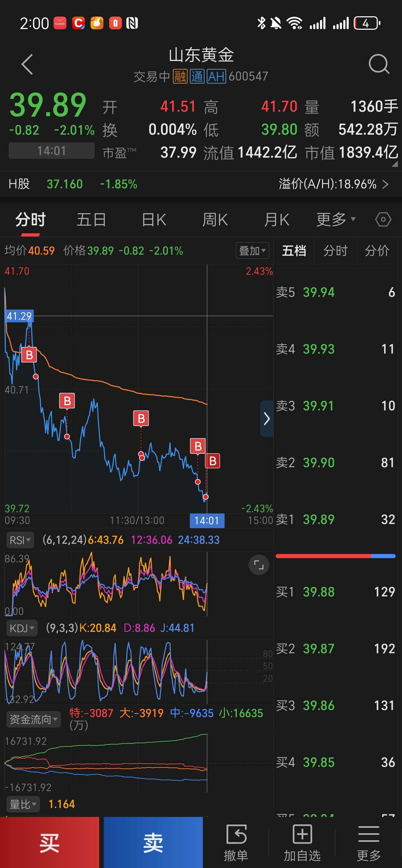Tap the back arrow icon
Viewport: 402px width, 868px height.
(27, 64)
